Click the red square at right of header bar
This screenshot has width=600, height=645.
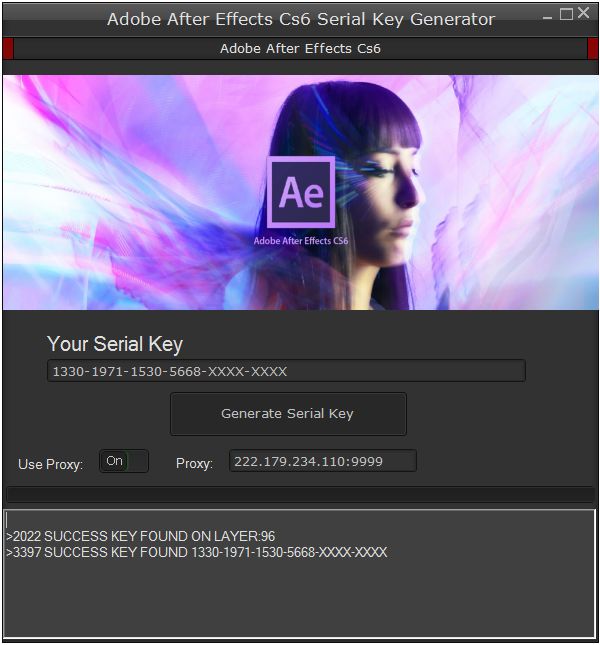point(592,49)
